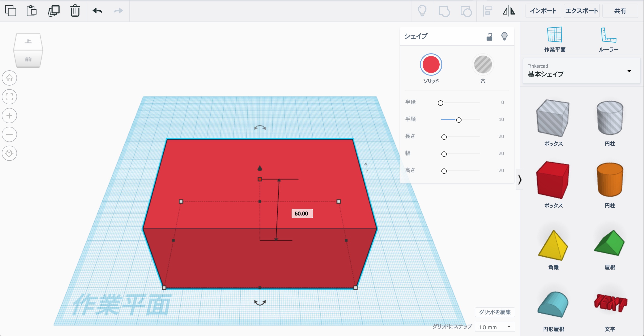The height and width of the screenshot is (336, 644).
Task: Click the Mirror tool icon
Action: coord(509,11)
